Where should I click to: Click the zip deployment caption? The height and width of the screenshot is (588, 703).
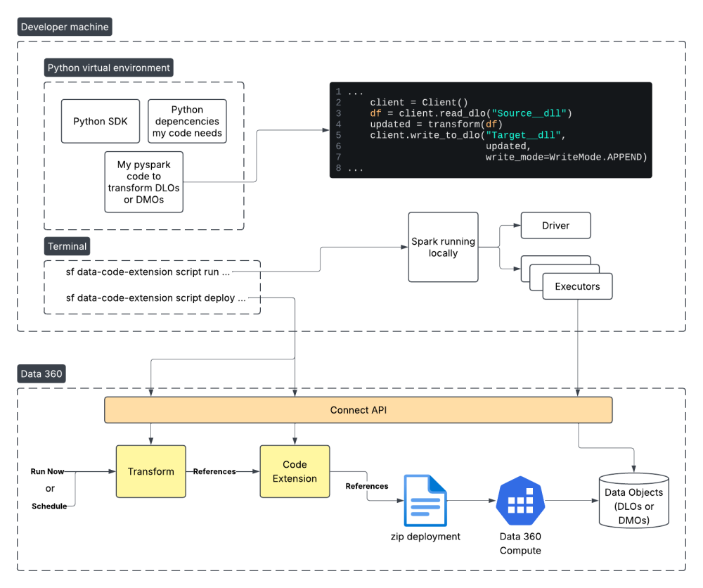(x=425, y=537)
